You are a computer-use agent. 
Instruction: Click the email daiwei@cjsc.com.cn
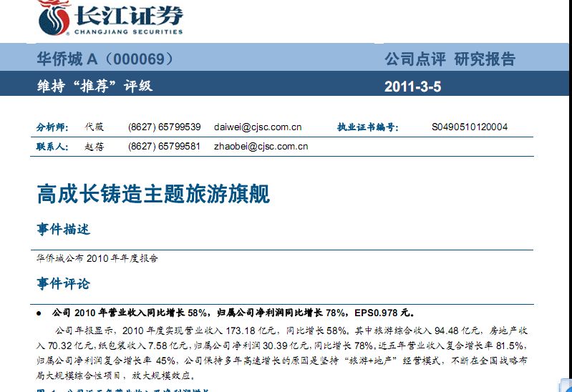[258, 127]
